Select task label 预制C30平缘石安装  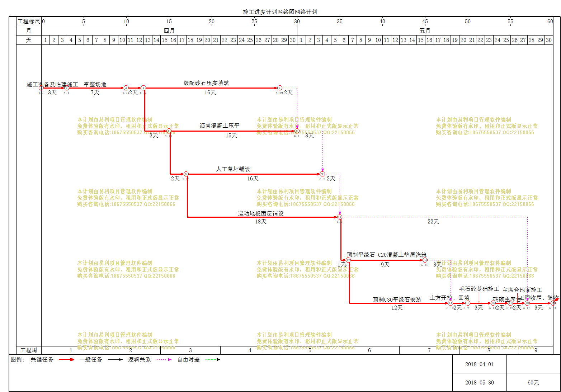tap(397, 299)
